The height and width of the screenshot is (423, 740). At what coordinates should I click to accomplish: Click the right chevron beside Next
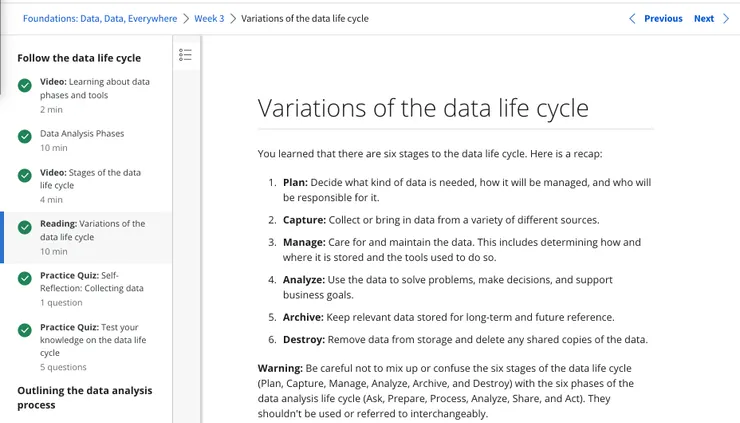pyautogui.click(x=727, y=18)
